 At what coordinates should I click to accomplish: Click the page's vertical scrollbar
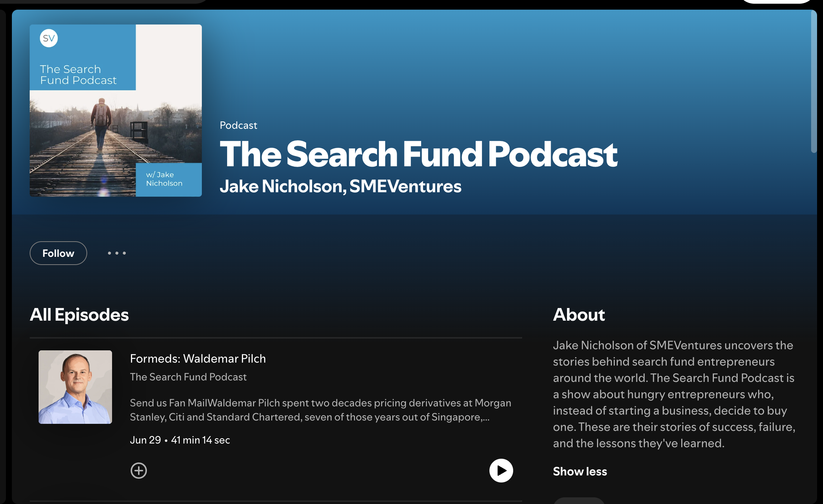click(814, 82)
